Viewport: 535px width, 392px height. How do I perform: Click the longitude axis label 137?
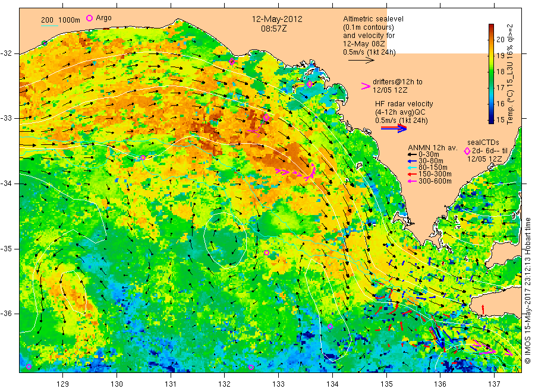tap(494, 384)
